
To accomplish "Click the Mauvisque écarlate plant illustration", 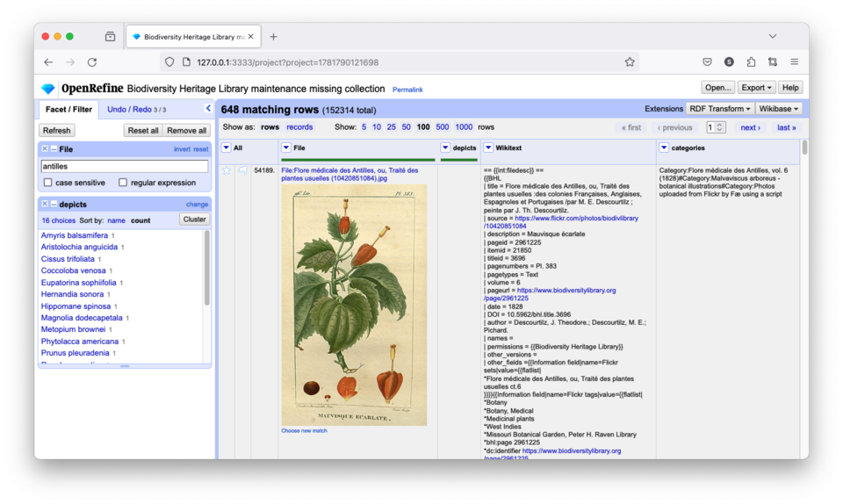I will click(x=354, y=305).
